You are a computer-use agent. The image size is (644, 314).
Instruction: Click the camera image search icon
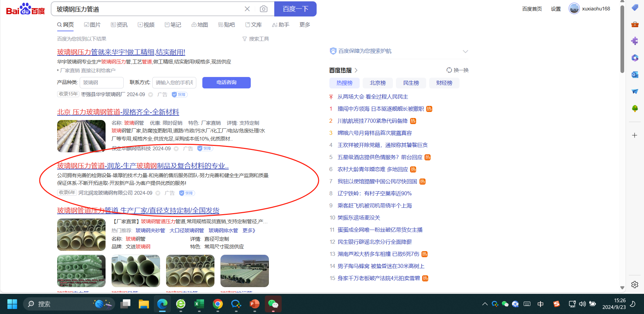[x=264, y=9]
